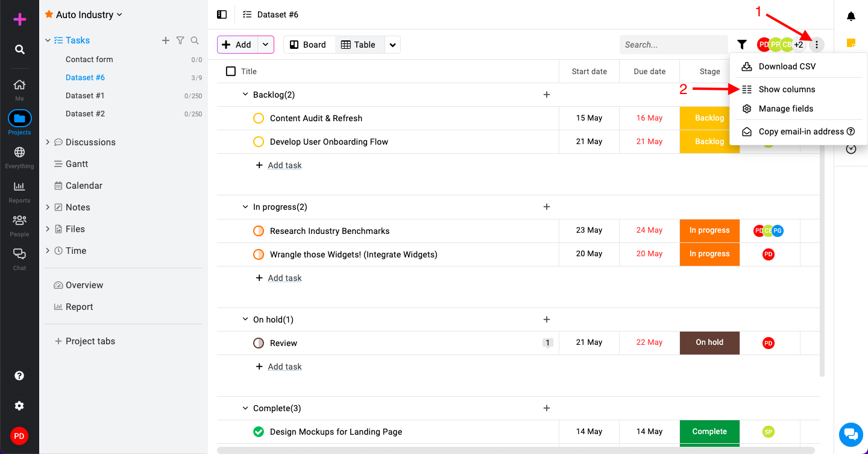868x454 pixels.
Task: Click the plus icon in the Complete group row
Action: pos(547,408)
